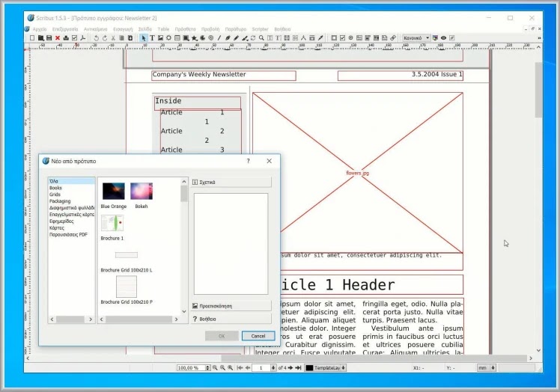Choose the Select Item arrow tool

click(143, 38)
